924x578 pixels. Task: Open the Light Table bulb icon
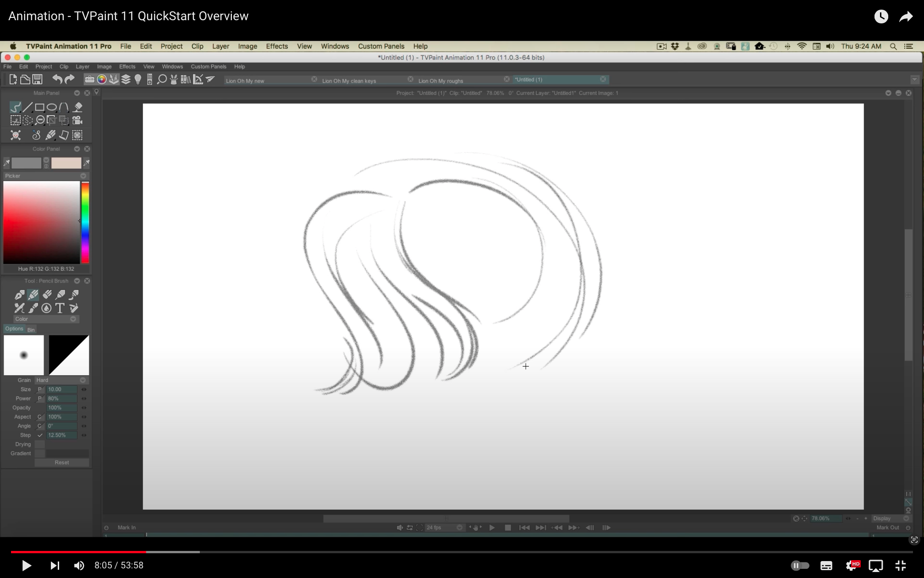tap(138, 79)
